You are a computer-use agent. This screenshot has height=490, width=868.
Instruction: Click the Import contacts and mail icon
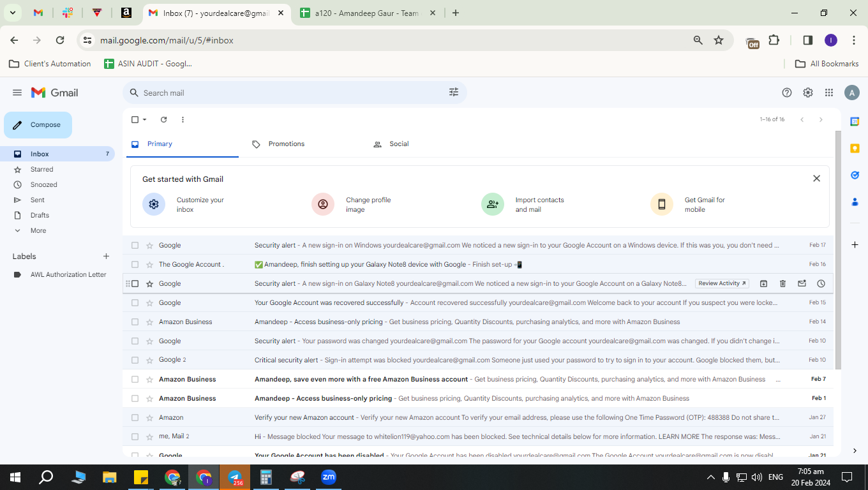[493, 204]
